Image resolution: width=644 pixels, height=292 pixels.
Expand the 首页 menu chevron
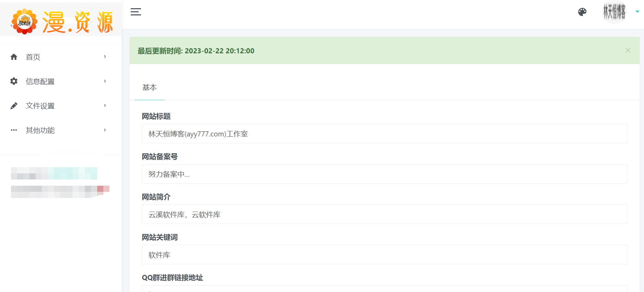[105, 57]
